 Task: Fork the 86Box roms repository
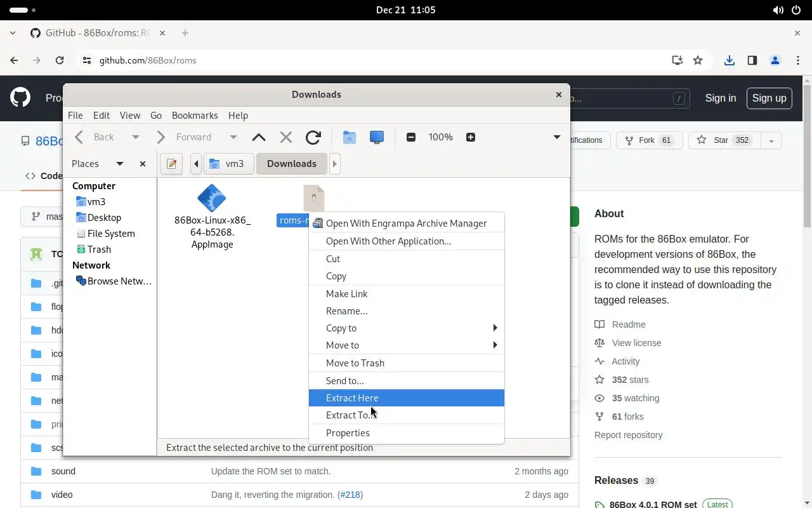(649, 140)
